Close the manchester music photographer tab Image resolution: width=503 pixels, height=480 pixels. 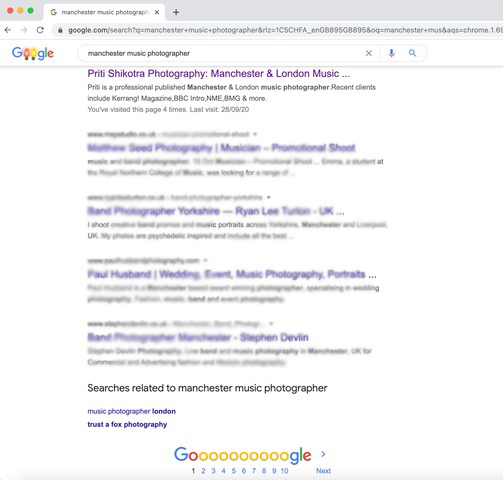pyautogui.click(x=157, y=12)
